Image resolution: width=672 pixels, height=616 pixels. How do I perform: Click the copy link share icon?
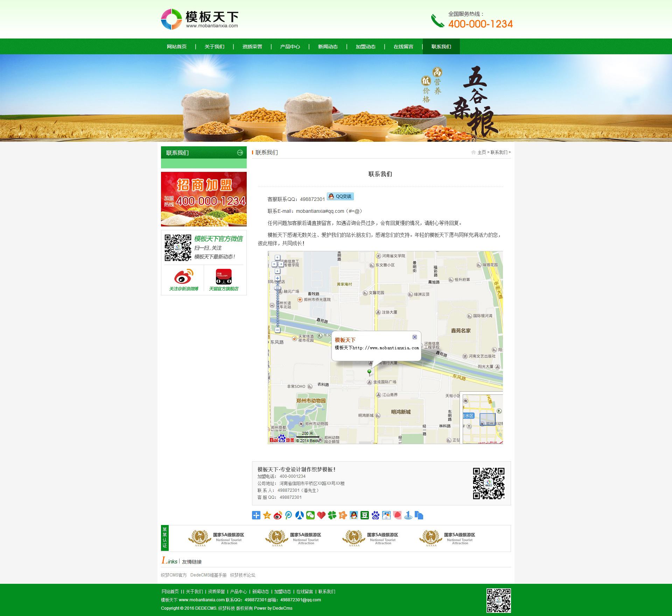419,515
